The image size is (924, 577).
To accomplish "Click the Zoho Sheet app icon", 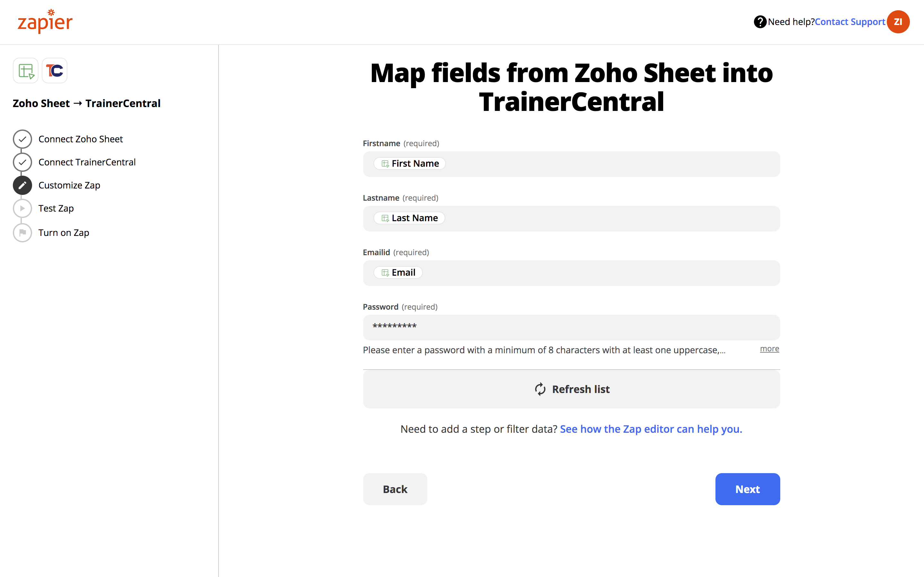I will (x=26, y=71).
